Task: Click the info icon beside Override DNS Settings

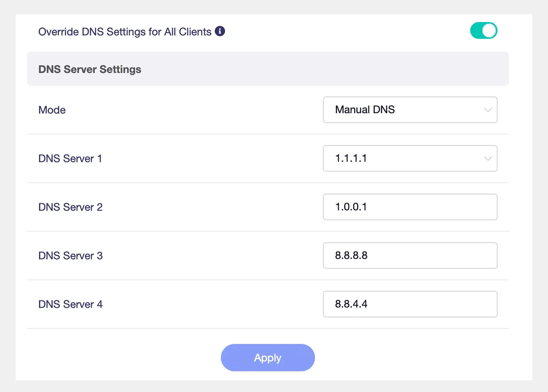Action: click(220, 31)
